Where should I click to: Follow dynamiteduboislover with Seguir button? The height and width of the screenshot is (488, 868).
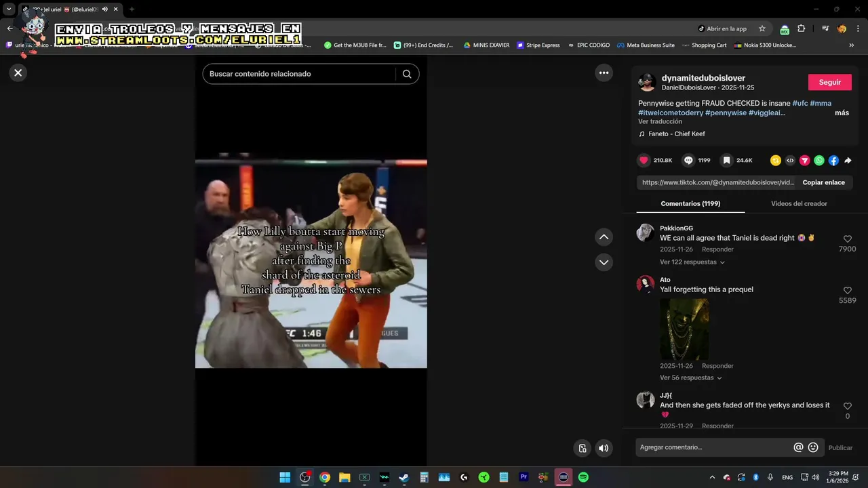pos(829,82)
